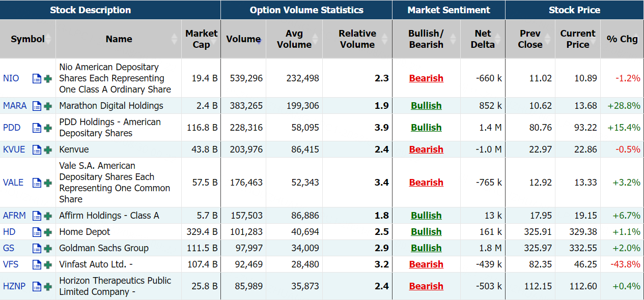This screenshot has width=644, height=300.
Task: Open the NIO symbol link
Action: pos(11,78)
